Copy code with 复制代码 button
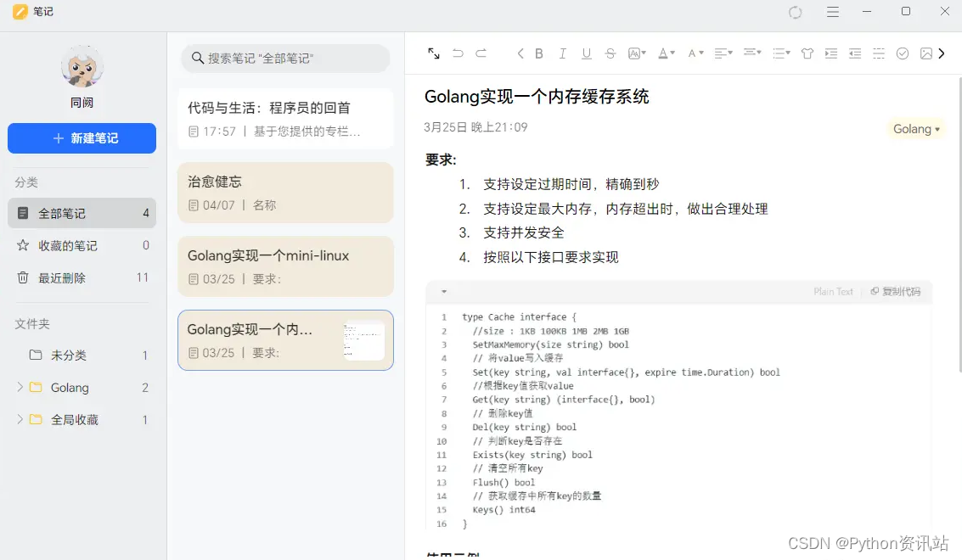 (x=896, y=291)
